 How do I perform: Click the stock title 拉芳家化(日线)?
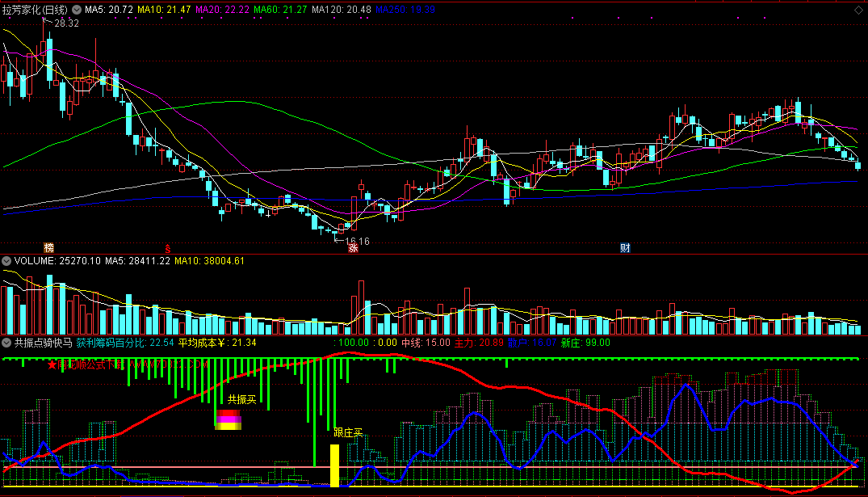36,10
